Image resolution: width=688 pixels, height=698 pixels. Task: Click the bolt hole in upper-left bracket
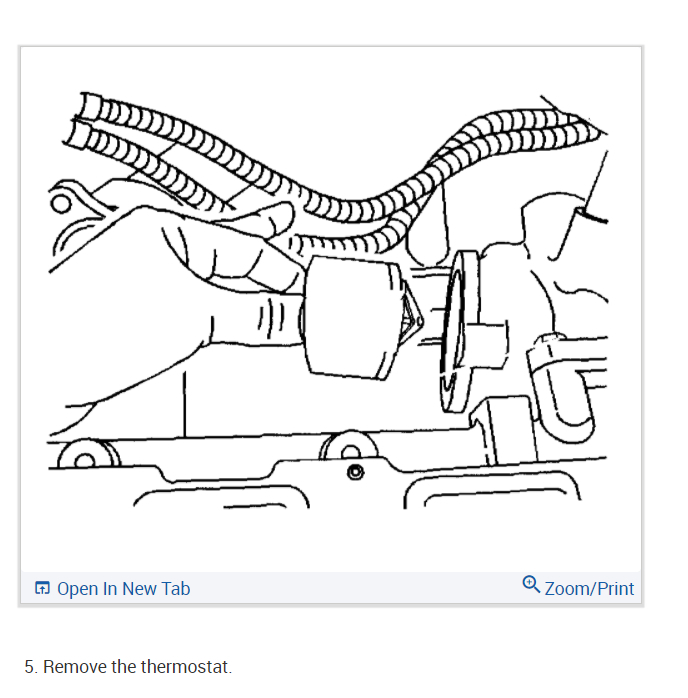61,204
